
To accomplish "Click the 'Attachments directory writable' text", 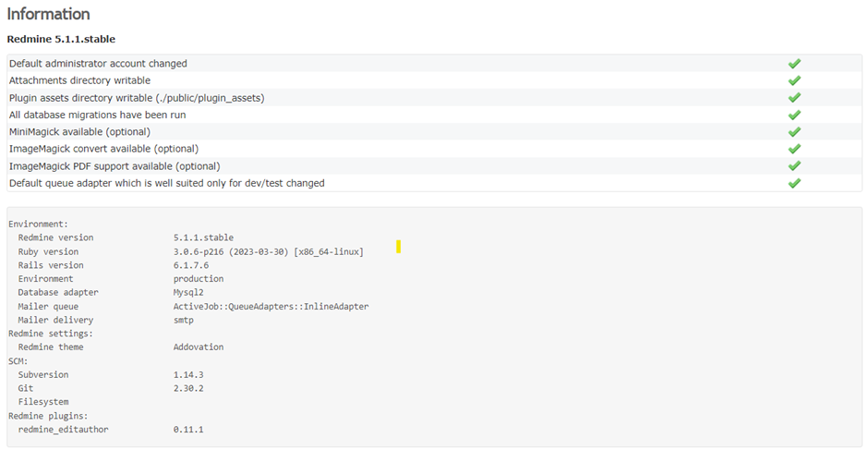I will (x=79, y=80).
